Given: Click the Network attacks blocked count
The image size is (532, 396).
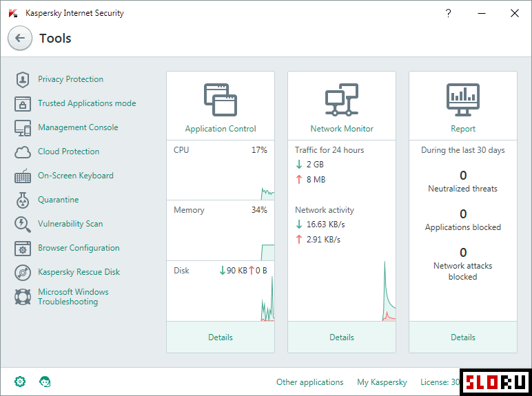Looking at the screenshot, I should click(463, 253).
